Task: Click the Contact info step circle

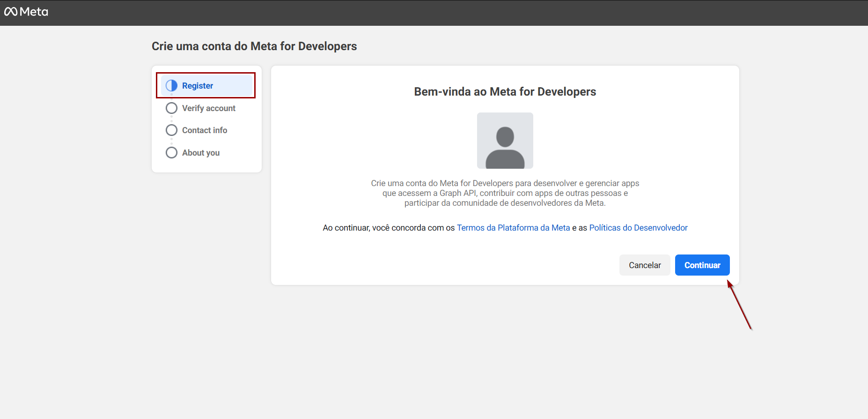Action: click(x=172, y=130)
